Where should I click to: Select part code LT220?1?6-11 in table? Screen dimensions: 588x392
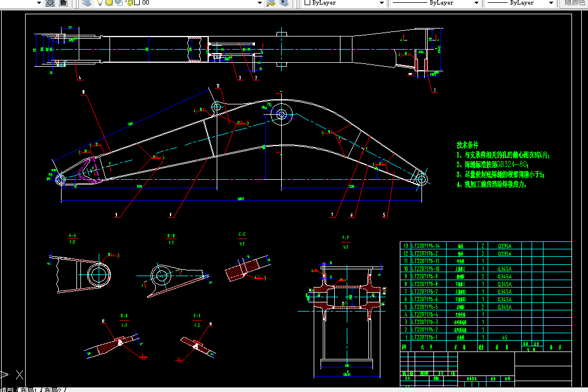(x=425, y=261)
